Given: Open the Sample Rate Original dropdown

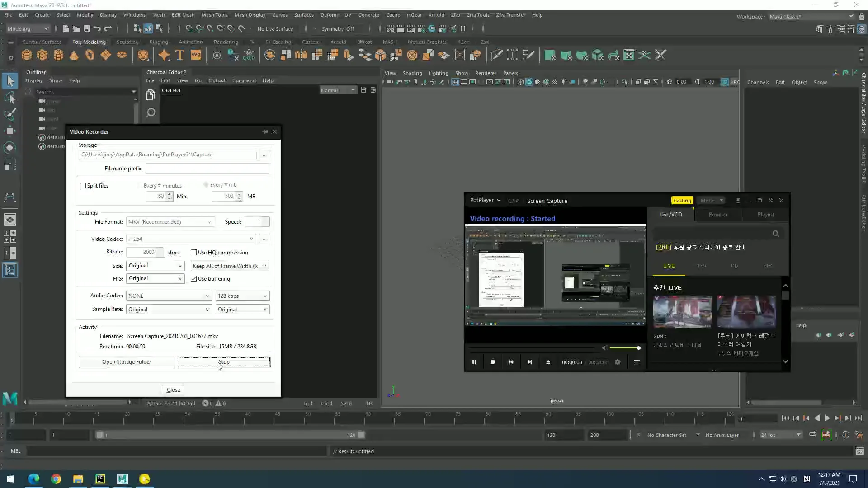Looking at the screenshot, I should pyautogui.click(x=169, y=310).
